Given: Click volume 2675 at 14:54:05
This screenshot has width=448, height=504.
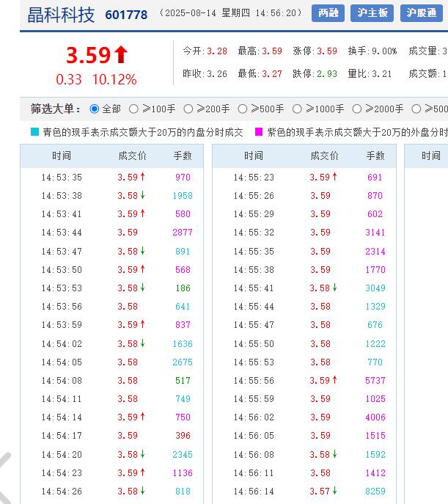Looking at the screenshot, I should [x=183, y=362].
